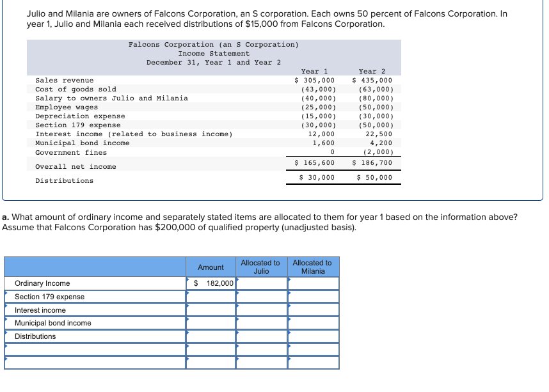This screenshot has height=392, width=549.
Task: Click the Year 1 distributions value $30,000
Action: click(x=317, y=177)
